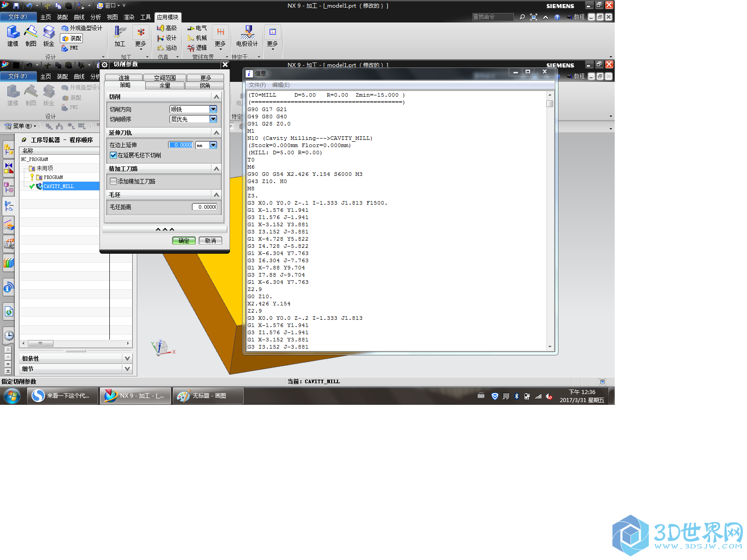Click the Undo arrow icon in top toolbar
747x560 pixels.
29,5
